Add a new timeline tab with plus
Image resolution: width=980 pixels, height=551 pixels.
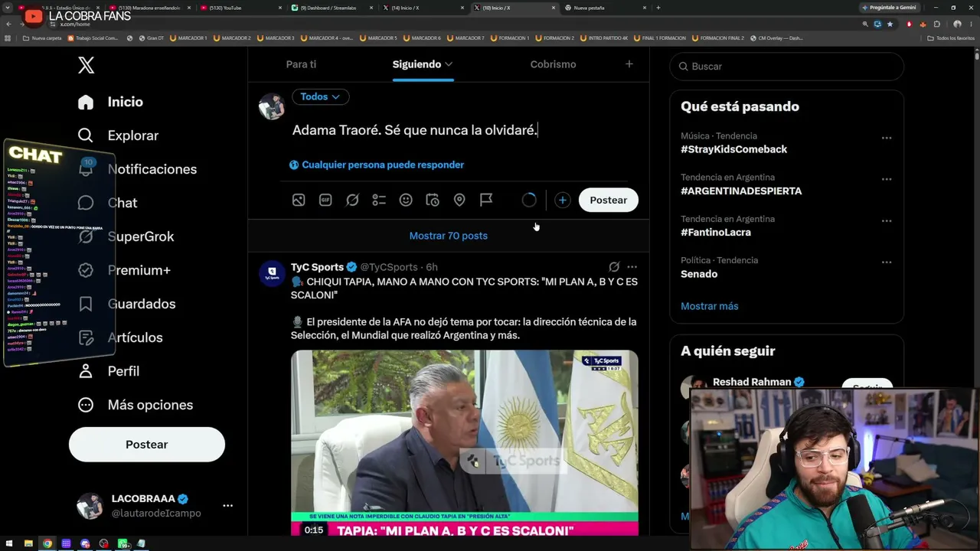629,64
